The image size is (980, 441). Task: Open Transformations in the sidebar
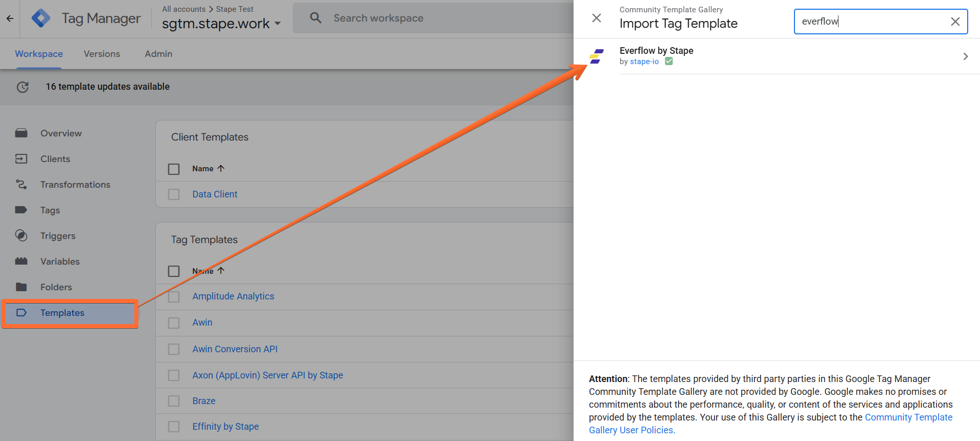75,185
